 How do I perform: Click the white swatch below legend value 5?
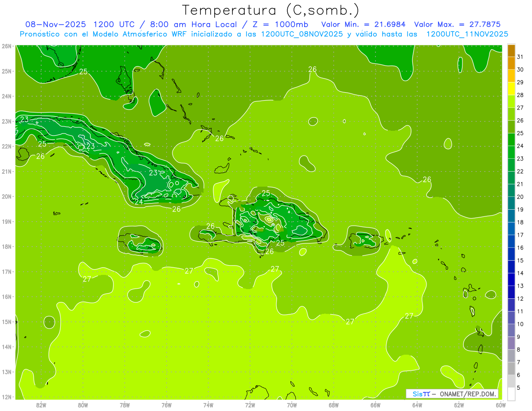click(x=512, y=394)
